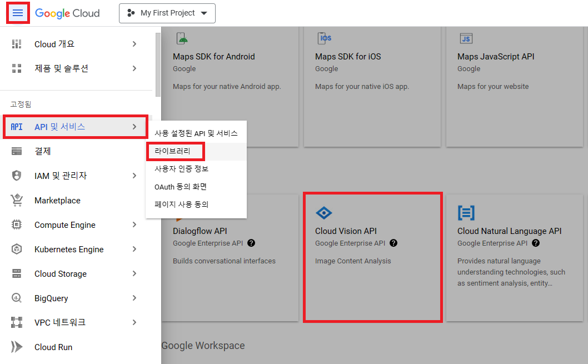
Task: Click the sidebar vertical scrollbar
Action: [158, 64]
